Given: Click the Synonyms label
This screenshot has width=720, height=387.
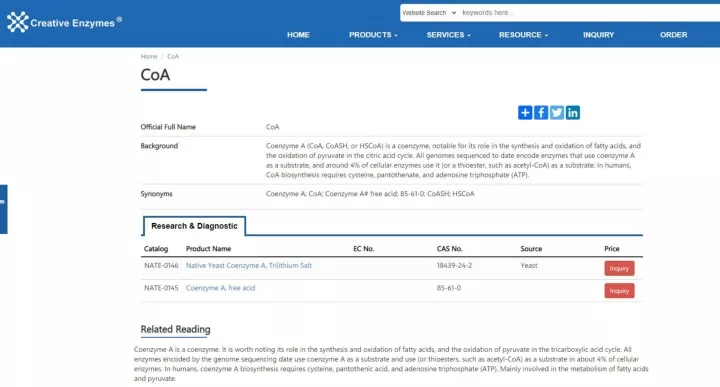Looking at the screenshot, I should click(157, 194).
